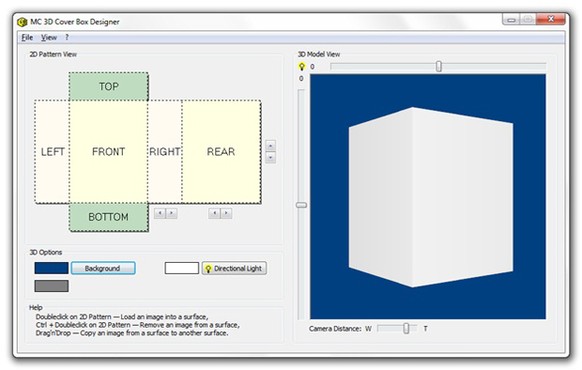
Task: Select the REAR surface panel
Action: 221,151
